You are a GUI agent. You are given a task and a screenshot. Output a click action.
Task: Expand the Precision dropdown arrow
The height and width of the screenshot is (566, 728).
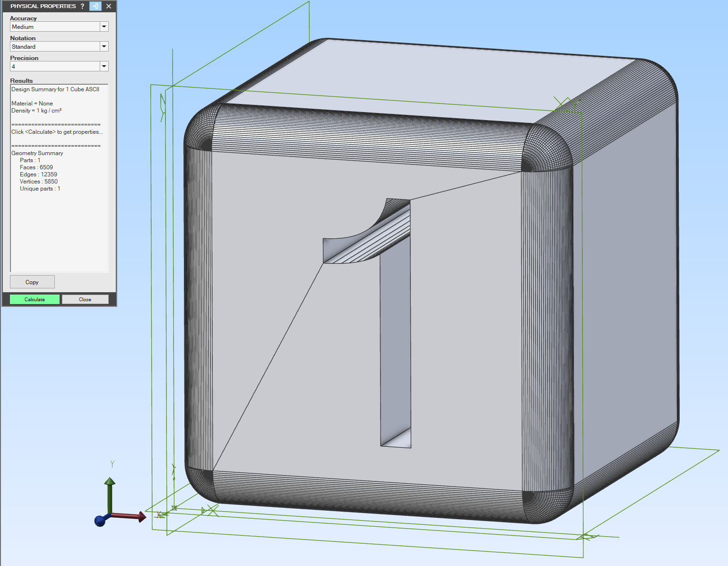pyautogui.click(x=104, y=67)
